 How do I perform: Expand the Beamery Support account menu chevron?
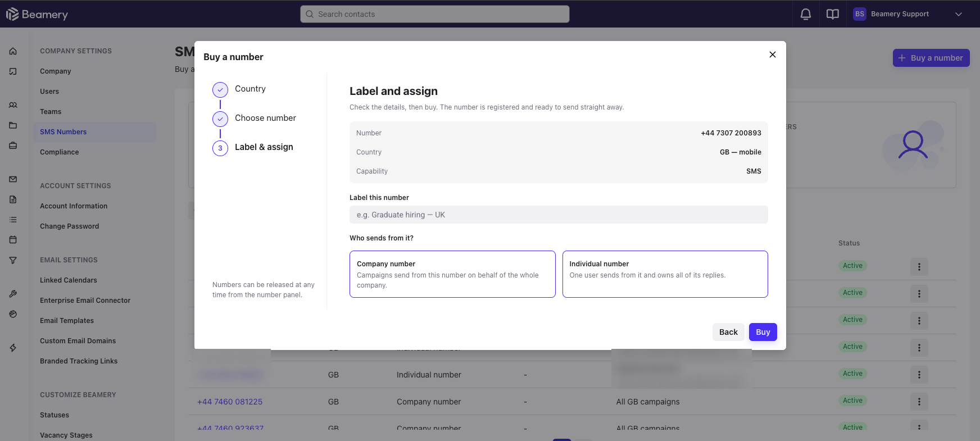959,14
